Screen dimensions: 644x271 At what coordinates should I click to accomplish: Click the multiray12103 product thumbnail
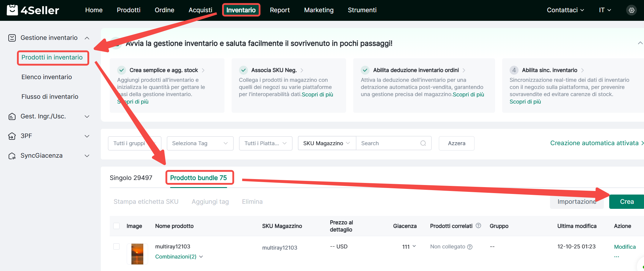(x=137, y=254)
